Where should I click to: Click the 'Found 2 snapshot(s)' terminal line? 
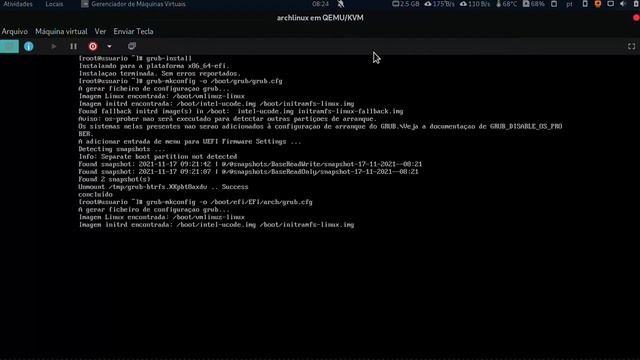tap(114, 179)
